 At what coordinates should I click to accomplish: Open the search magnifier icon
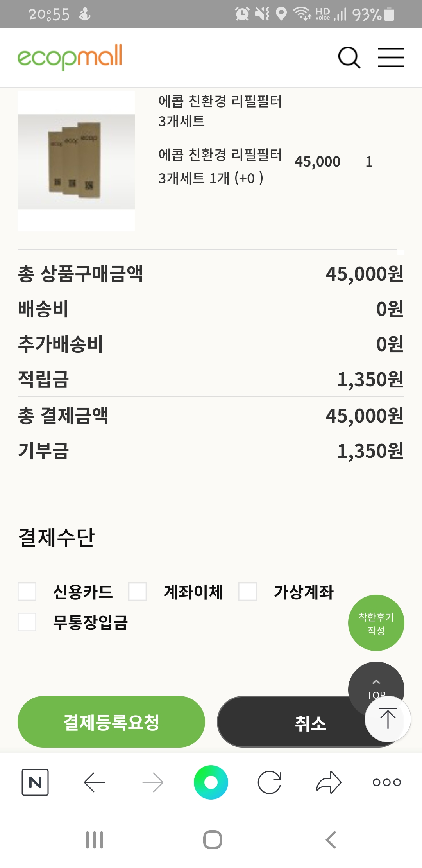[x=349, y=58]
